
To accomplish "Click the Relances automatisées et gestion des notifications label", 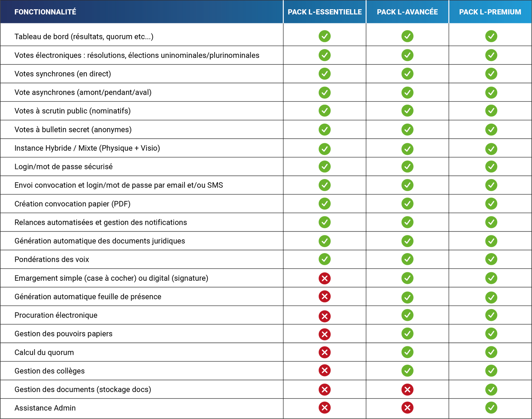I will click(x=101, y=222).
